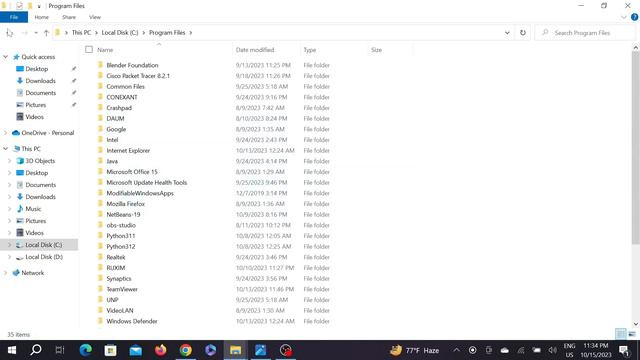Collapse the Quick access tree node

5,57
